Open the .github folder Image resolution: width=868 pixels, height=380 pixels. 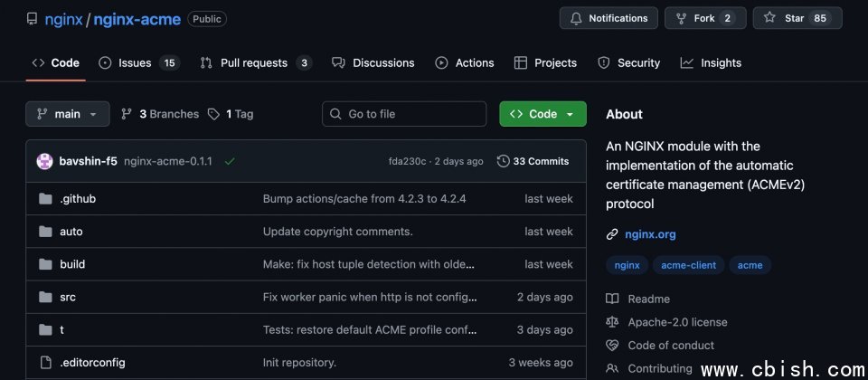[78, 199]
